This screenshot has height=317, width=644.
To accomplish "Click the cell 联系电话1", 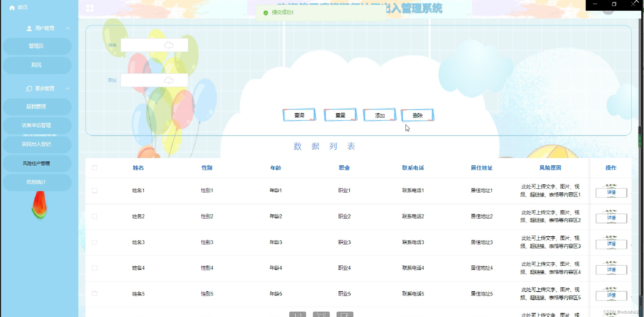I will [413, 190].
